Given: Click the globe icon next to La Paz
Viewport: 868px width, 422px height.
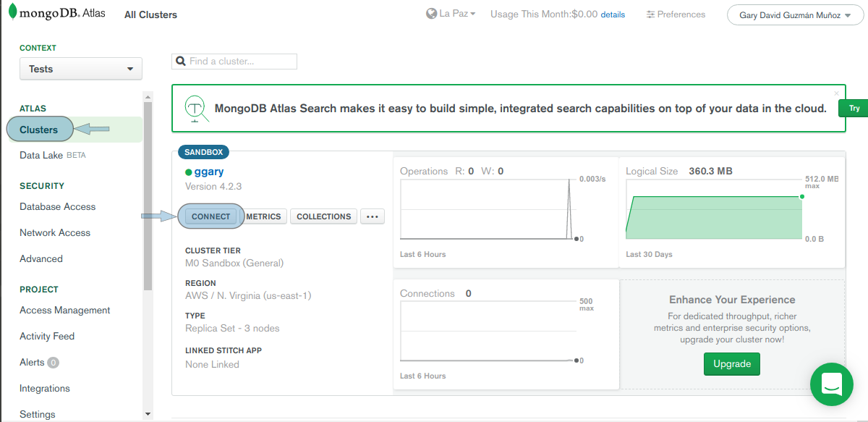Looking at the screenshot, I should [x=432, y=14].
